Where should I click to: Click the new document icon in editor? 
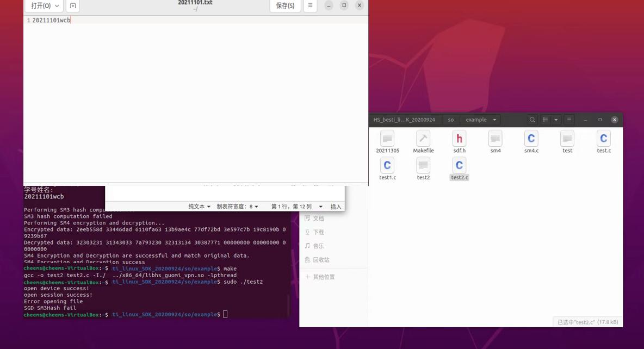point(73,5)
